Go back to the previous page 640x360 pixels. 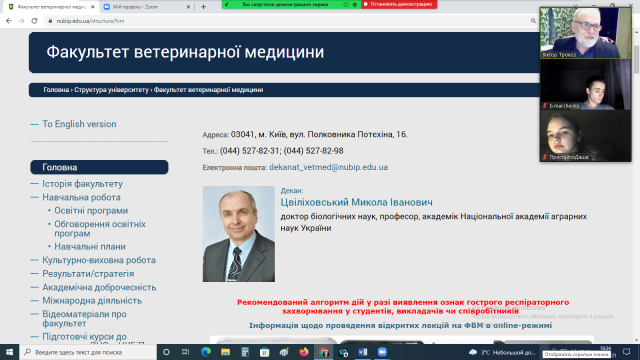tap(9, 21)
